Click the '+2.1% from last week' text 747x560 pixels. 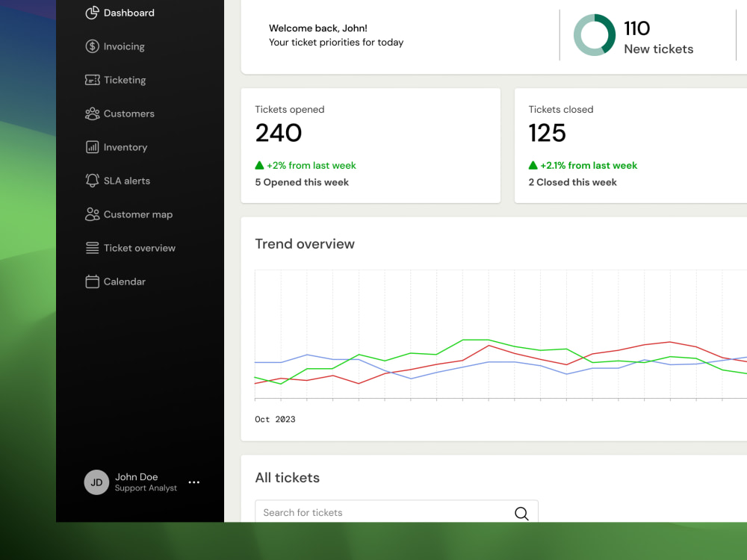coord(589,165)
